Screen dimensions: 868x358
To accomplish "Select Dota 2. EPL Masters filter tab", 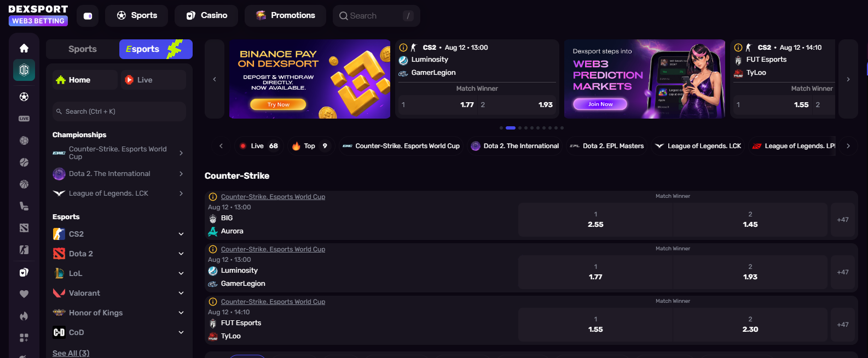I will point(607,146).
